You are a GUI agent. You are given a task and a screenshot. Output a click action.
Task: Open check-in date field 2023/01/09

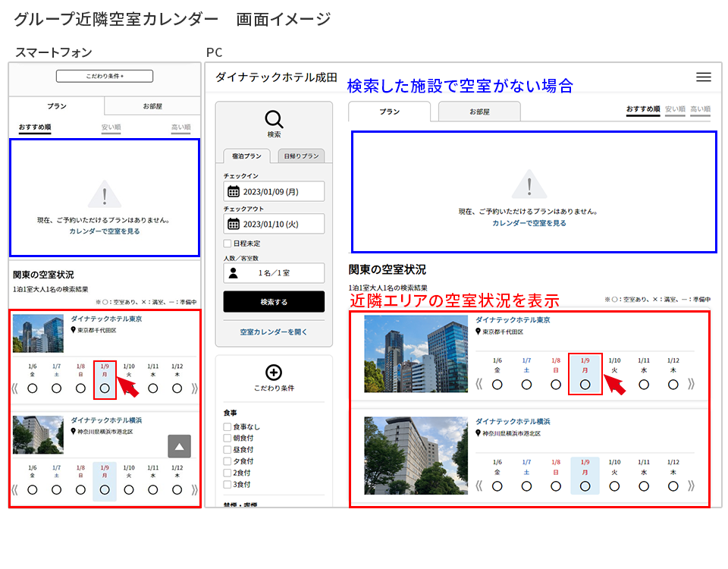[x=274, y=191]
